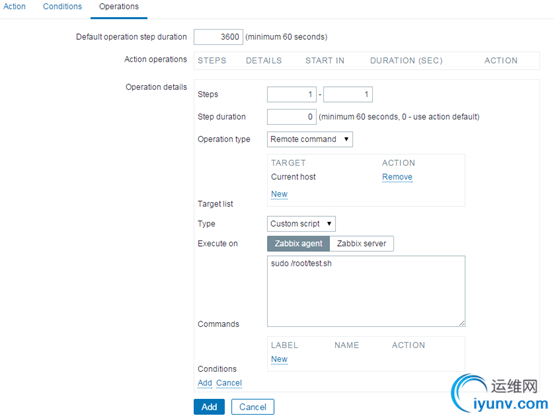This screenshot has height=420, width=554.
Task: Click the NAME column header in Conditions
Action: point(347,345)
